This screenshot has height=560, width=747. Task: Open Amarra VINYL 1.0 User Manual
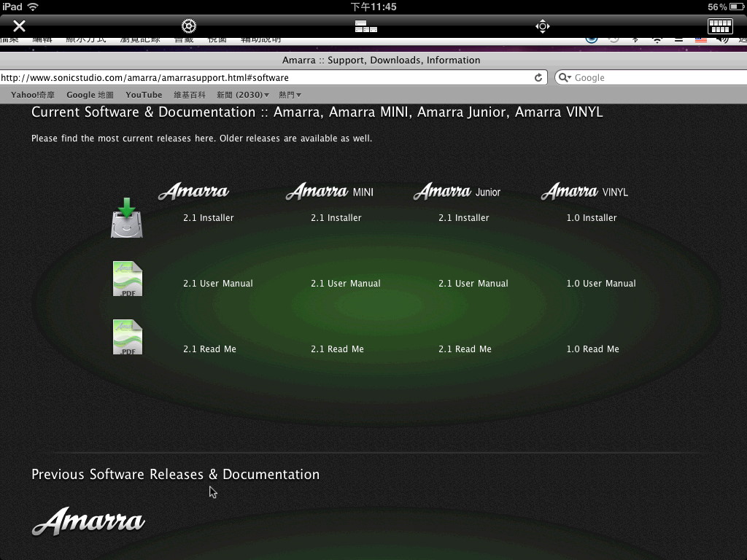(x=601, y=284)
